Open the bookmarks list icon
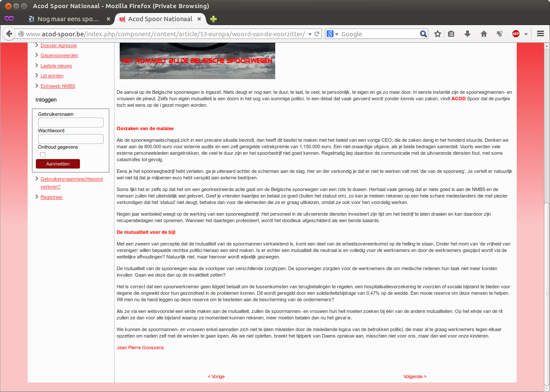The height and width of the screenshot is (392, 550). point(451,34)
